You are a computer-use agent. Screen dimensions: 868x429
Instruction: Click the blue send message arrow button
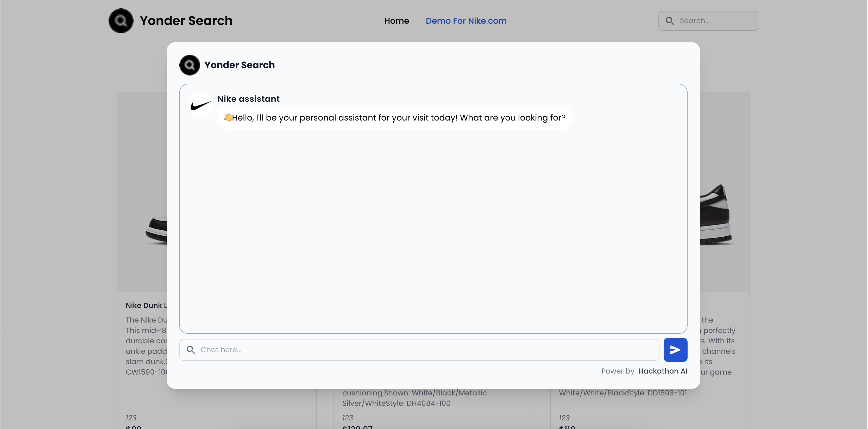point(675,350)
